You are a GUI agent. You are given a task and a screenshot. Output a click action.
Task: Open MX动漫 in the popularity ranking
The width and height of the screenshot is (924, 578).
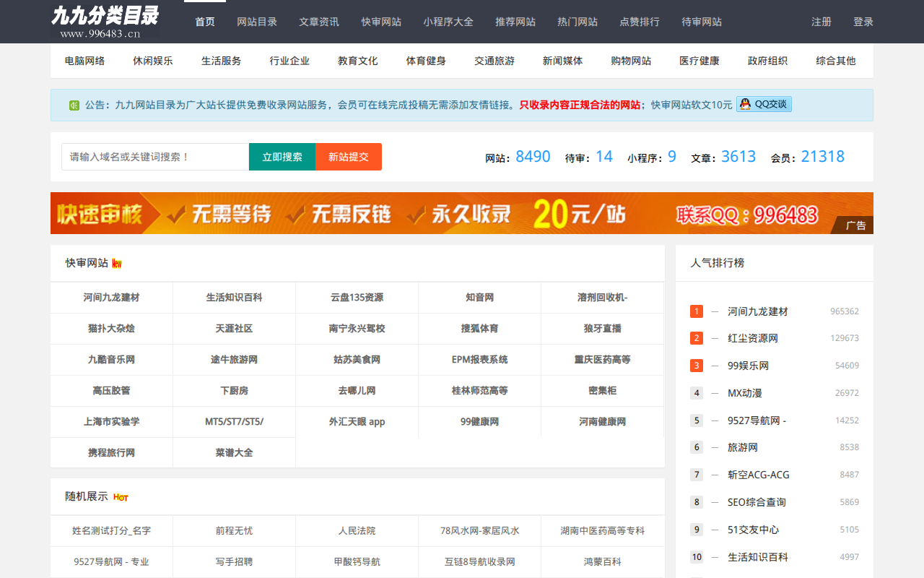click(745, 393)
